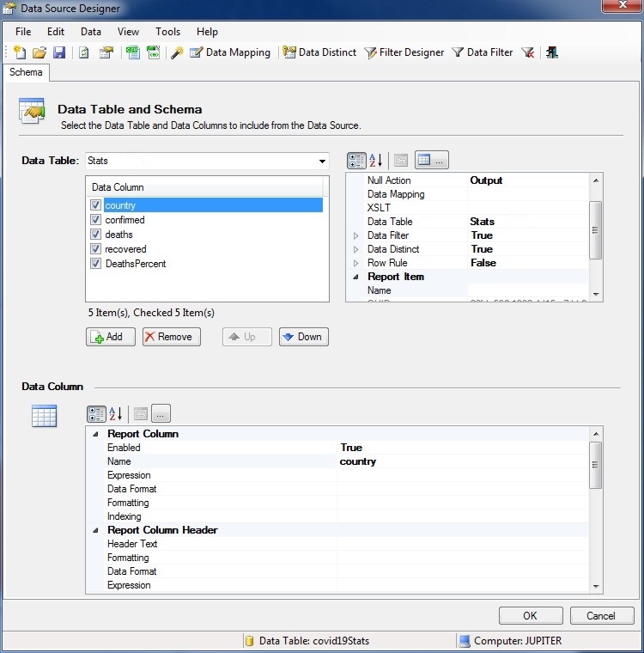Image resolution: width=644 pixels, height=653 pixels.
Task: Select the Schema tab
Action: pyautogui.click(x=26, y=72)
